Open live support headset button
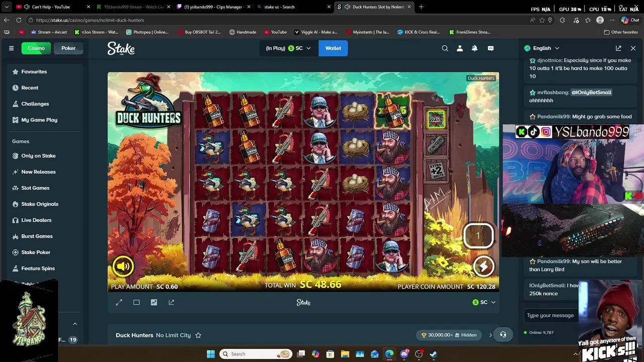644x362 pixels. click(x=503, y=335)
